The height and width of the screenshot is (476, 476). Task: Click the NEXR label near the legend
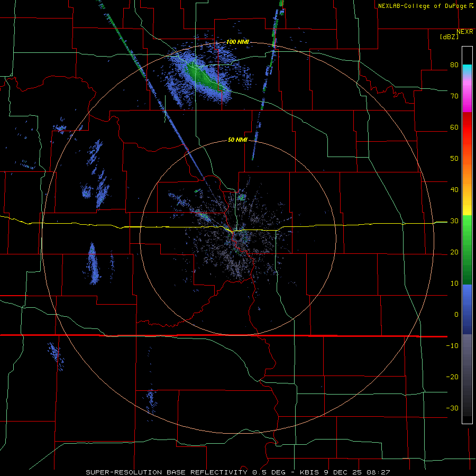464,32
